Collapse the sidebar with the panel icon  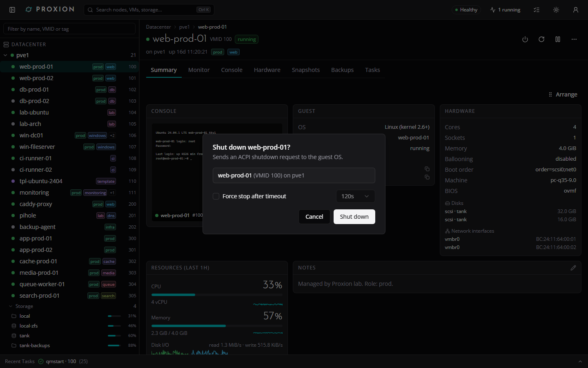[12, 10]
